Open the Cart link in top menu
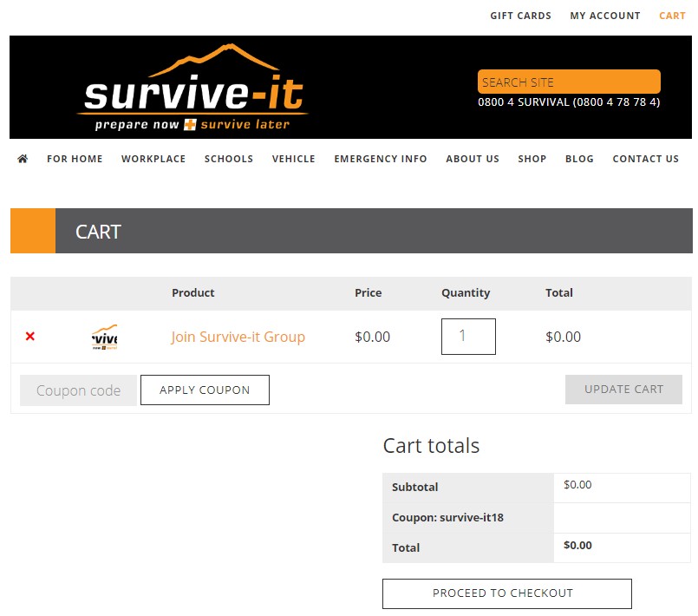The image size is (698, 616). [672, 16]
